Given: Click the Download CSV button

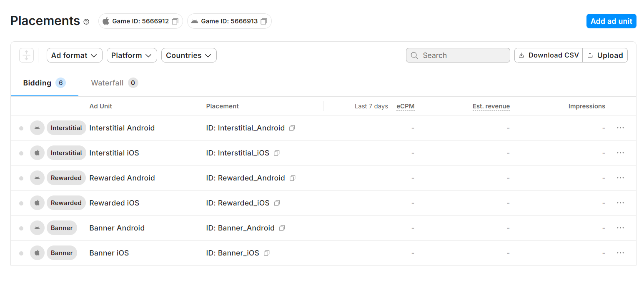Looking at the screenshot, I should [x=549, y=55].
